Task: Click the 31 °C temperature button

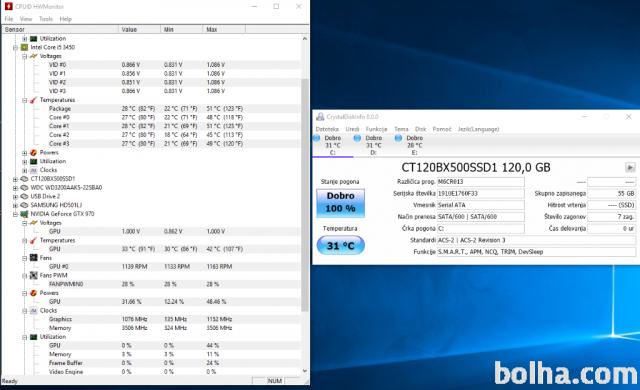Action: (x=340, y=246)
